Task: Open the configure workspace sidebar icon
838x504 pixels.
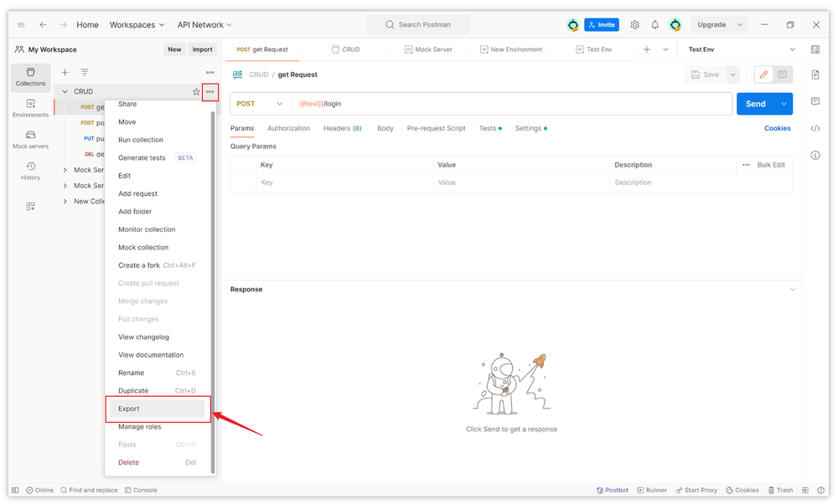Action: tap(30, 206)
